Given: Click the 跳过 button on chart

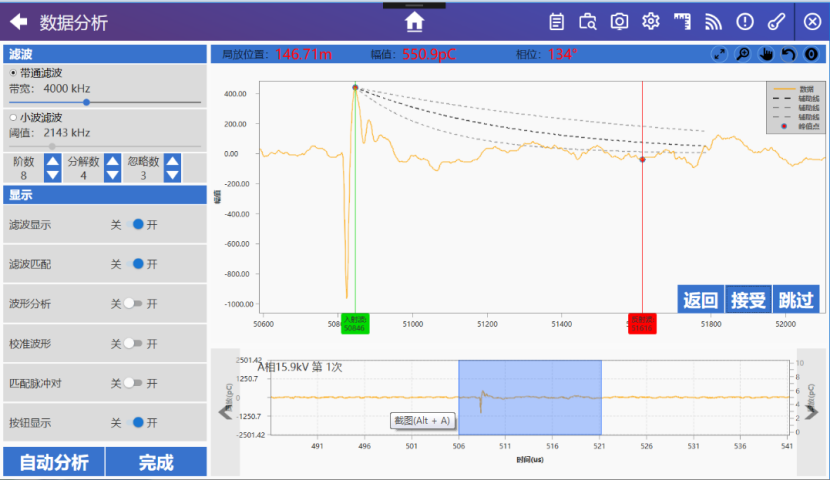Looking at the screenshot, I should (x=795, y=299).
